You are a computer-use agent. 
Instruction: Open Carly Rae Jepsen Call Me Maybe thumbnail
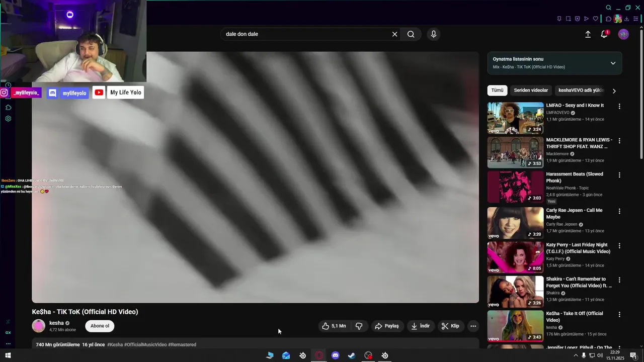coord(515,223)
